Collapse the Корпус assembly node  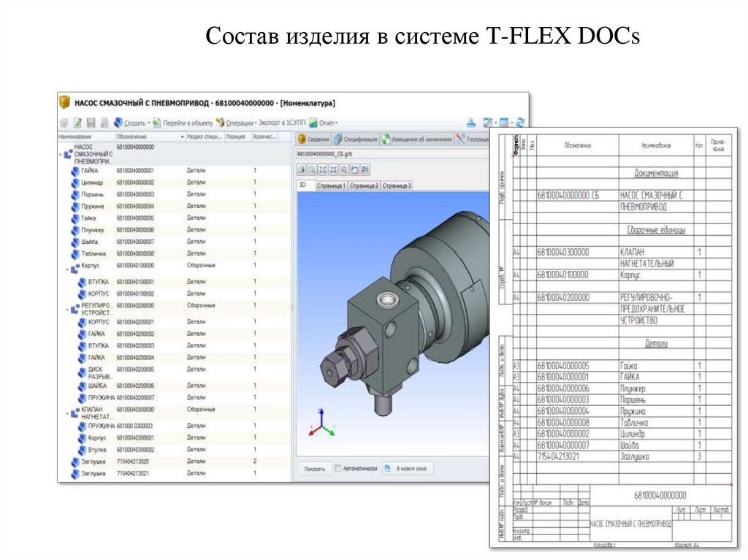tap(67, 269)
